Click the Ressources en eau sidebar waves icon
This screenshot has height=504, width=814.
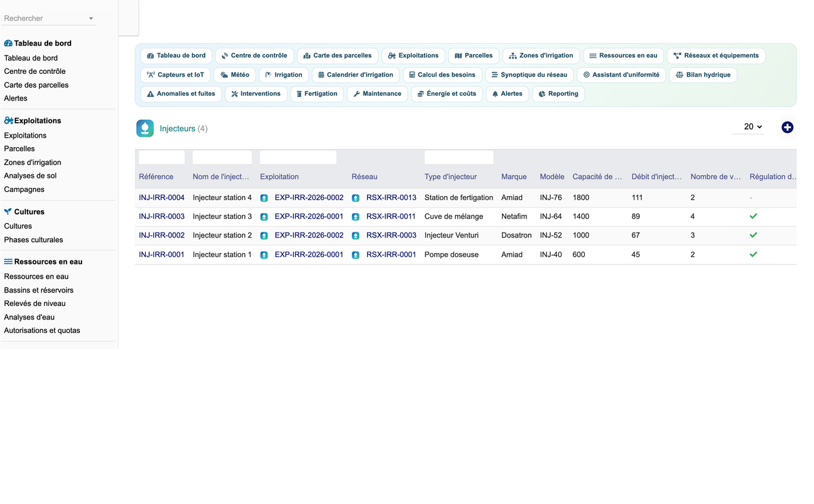click(8, 261)
